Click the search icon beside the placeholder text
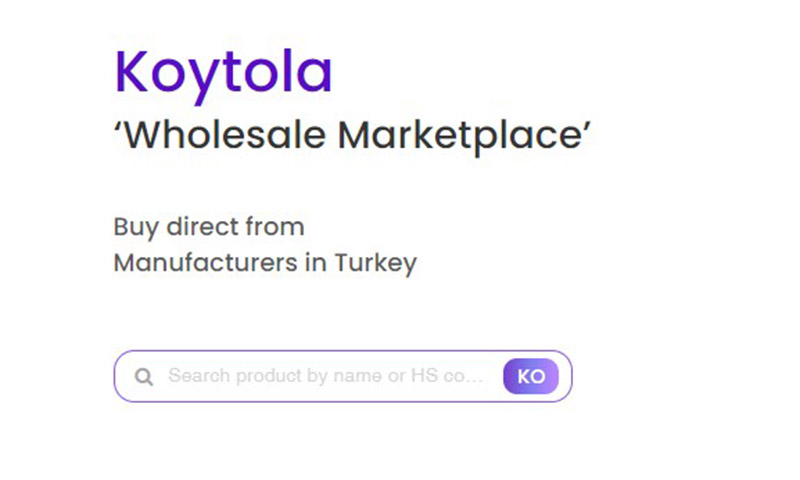 pos(144,377)
